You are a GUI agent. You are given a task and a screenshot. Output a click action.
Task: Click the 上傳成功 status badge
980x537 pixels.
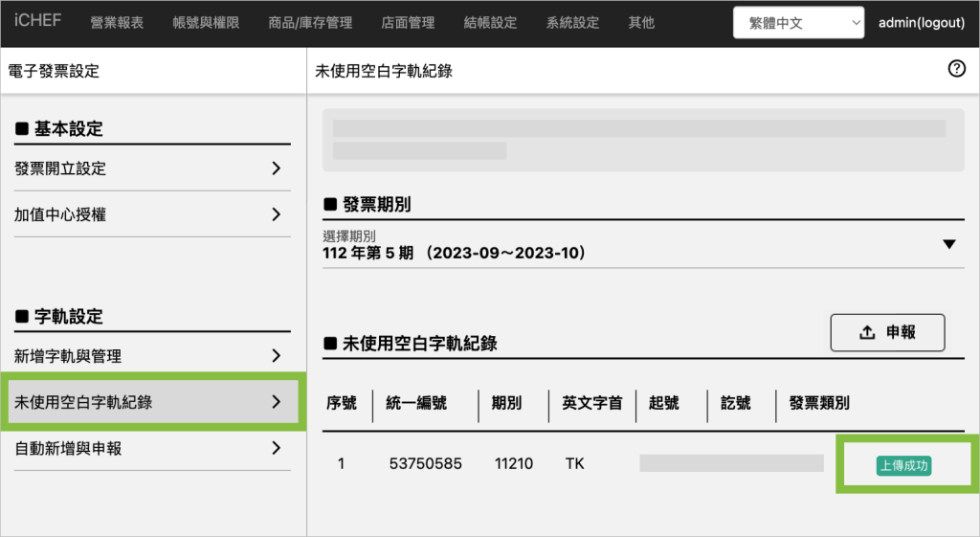(x=904, y=465)
